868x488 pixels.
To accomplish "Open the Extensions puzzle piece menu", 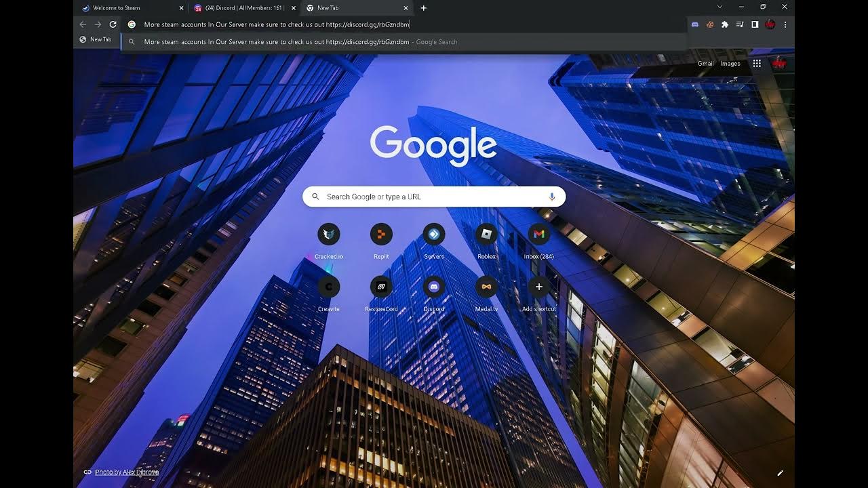I will [x=725, y=24].
